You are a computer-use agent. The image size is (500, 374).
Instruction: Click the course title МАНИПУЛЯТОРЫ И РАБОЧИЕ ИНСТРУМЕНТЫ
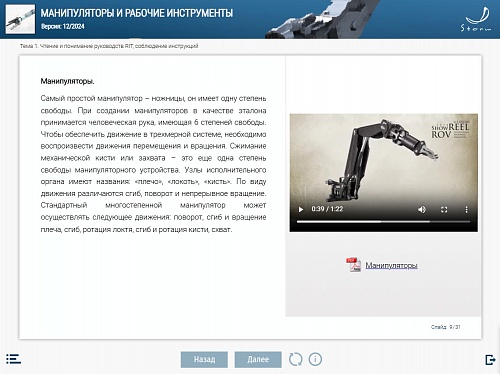137,13
